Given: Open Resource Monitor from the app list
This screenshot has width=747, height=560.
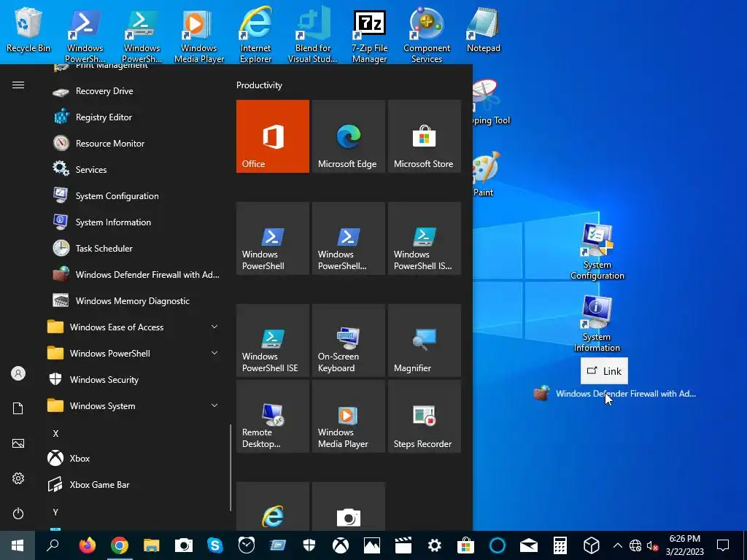Looking at the screenshot, I should 133,144.
